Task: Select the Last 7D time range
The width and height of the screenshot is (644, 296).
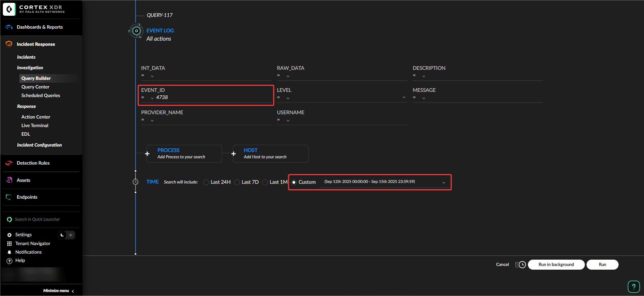Action: coord(237,182)
